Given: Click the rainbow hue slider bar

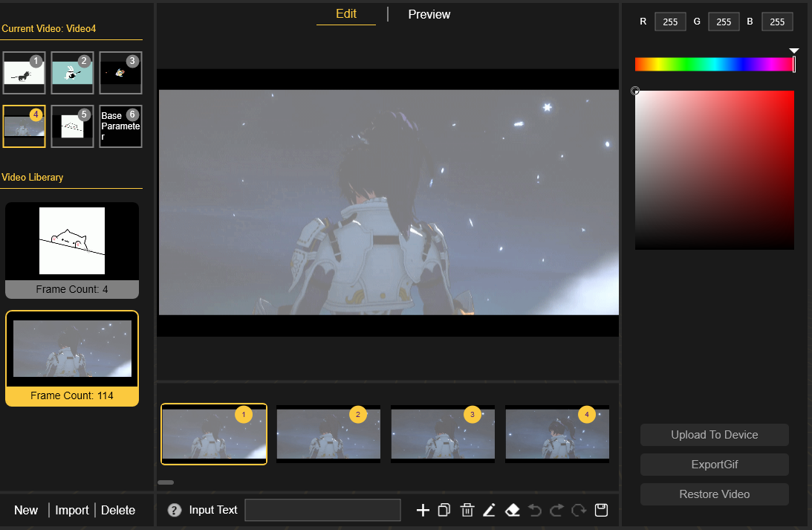Looking at the screenshot, I should 714,64.
